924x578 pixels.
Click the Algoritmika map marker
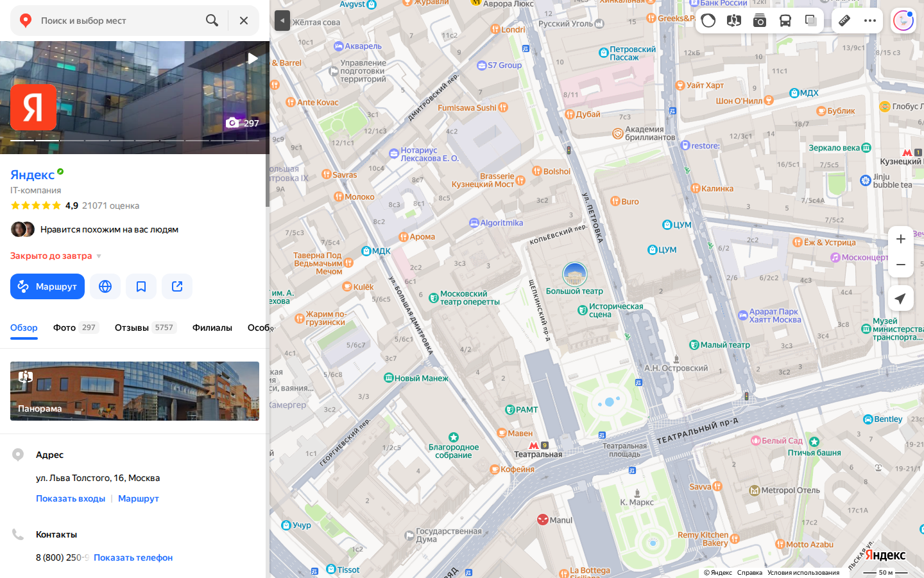tap(474, 223)
